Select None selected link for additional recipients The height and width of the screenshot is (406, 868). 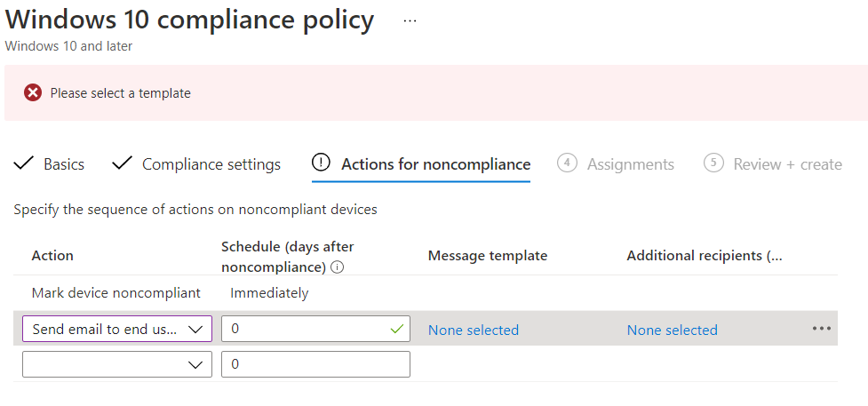click(672, 330)
